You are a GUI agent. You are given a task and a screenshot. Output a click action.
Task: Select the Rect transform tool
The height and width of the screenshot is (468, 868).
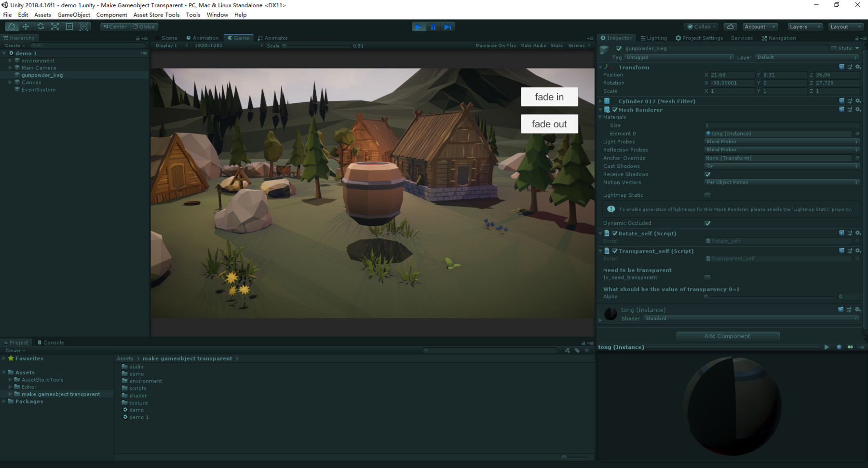coord(69,27)
